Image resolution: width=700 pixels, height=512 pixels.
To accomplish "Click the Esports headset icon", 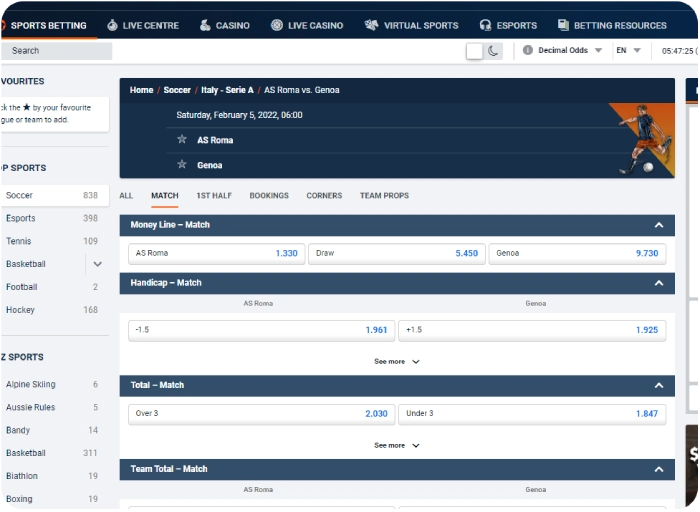I will pos(485,25).
